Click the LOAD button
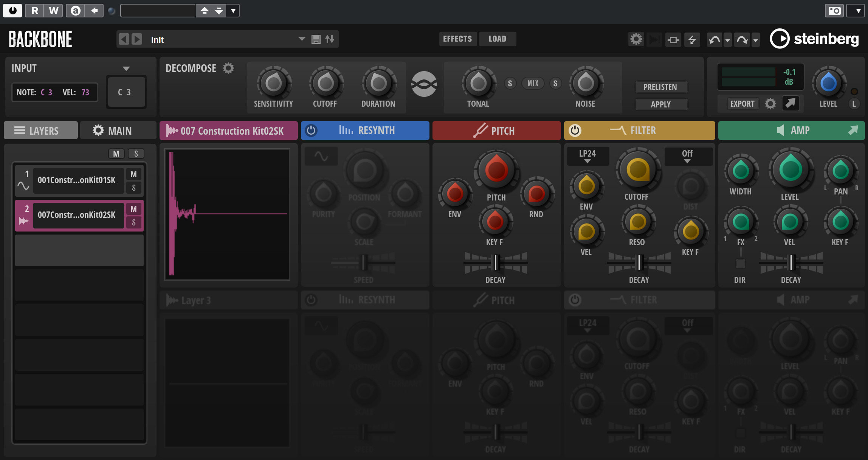868x460 pixels. coord(498,39)
